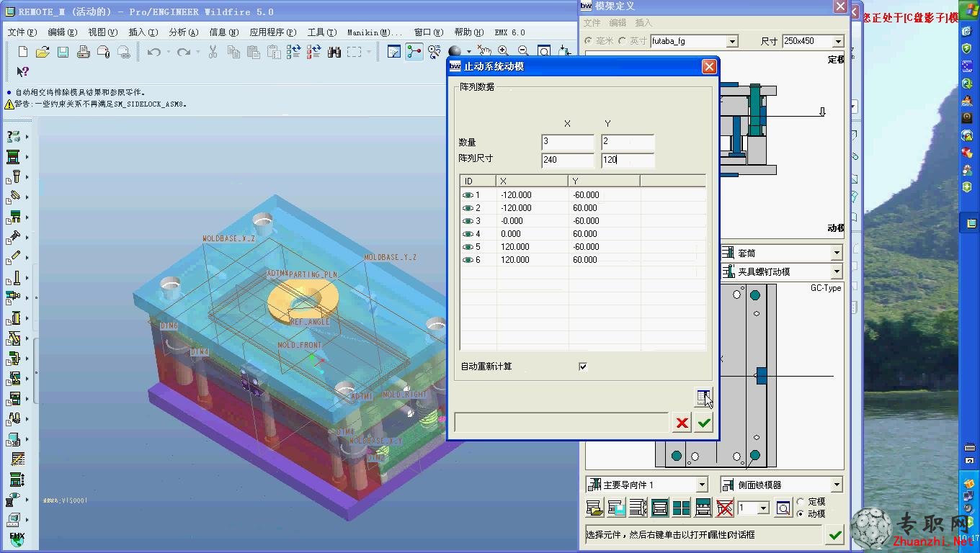Image resolution: width=980 pixels, height=553 pixels.
Task: Click four-quadrant view icon in Mold Base Definition
Action: [x=682, y=508]
